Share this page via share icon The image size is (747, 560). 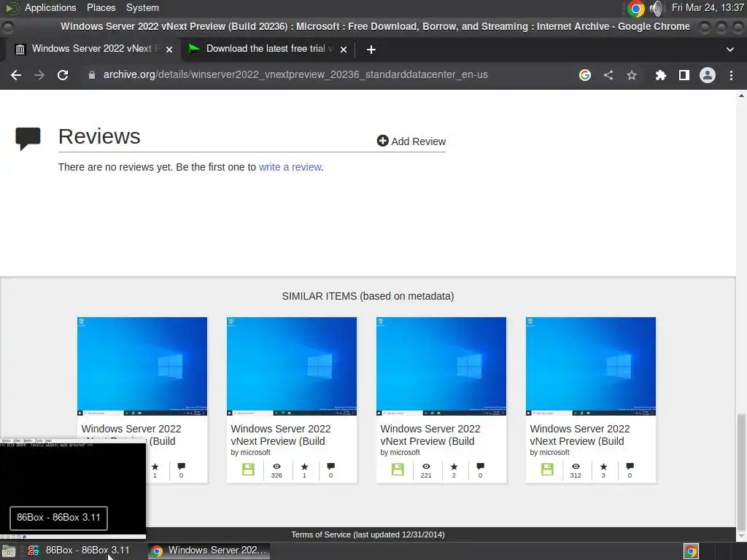pyautogui.click(x=608, y=75)
